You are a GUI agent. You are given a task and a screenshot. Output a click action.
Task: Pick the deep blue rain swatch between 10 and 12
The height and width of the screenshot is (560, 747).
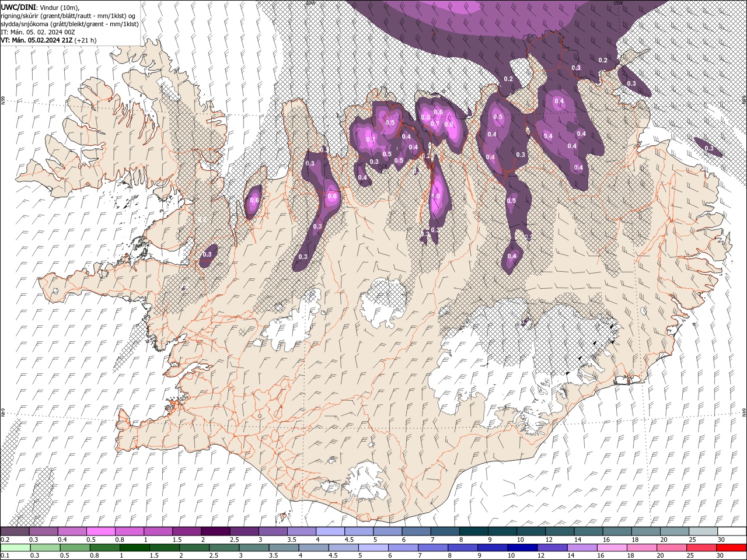(x=521, y=548)
